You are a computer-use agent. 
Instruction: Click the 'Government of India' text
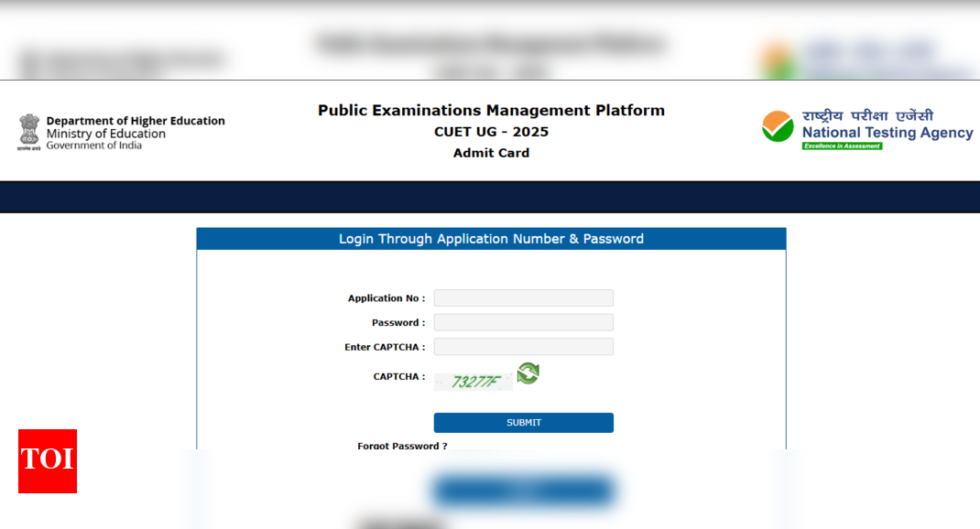click(x=93, y=146)
